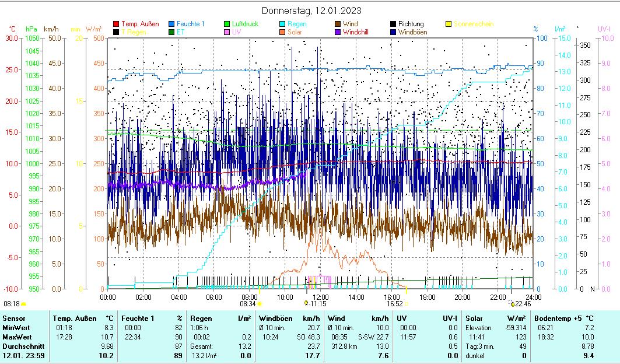This screenshot has height=364, width=620.
Task: Select the dark blue Windböen legend square
Action: 394,33
